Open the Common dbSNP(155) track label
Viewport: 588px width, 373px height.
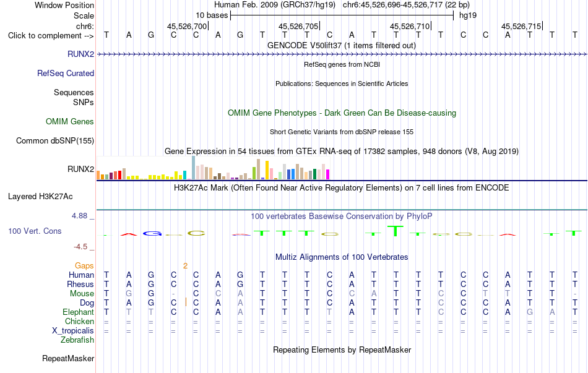coord(54,140)
